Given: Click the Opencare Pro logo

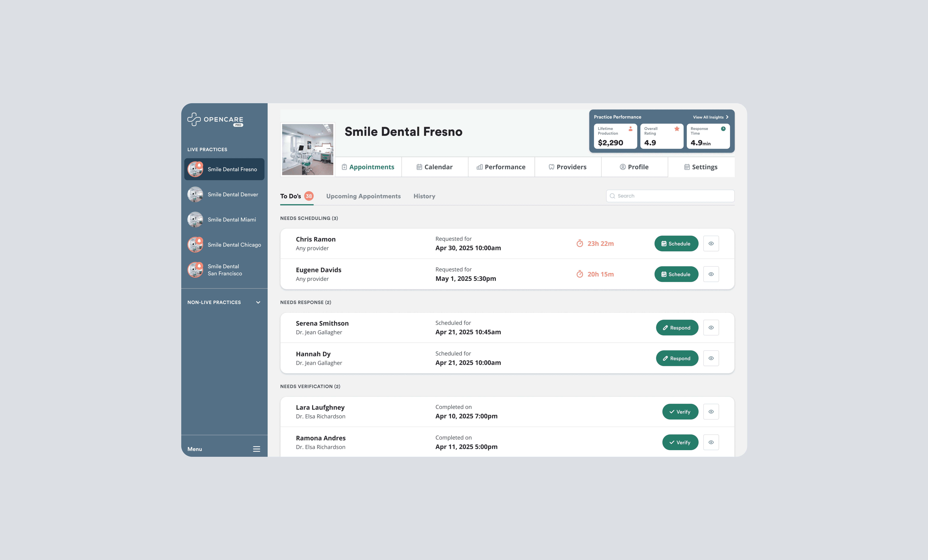Looking at the screenshot, I should [x=215, y=119].
